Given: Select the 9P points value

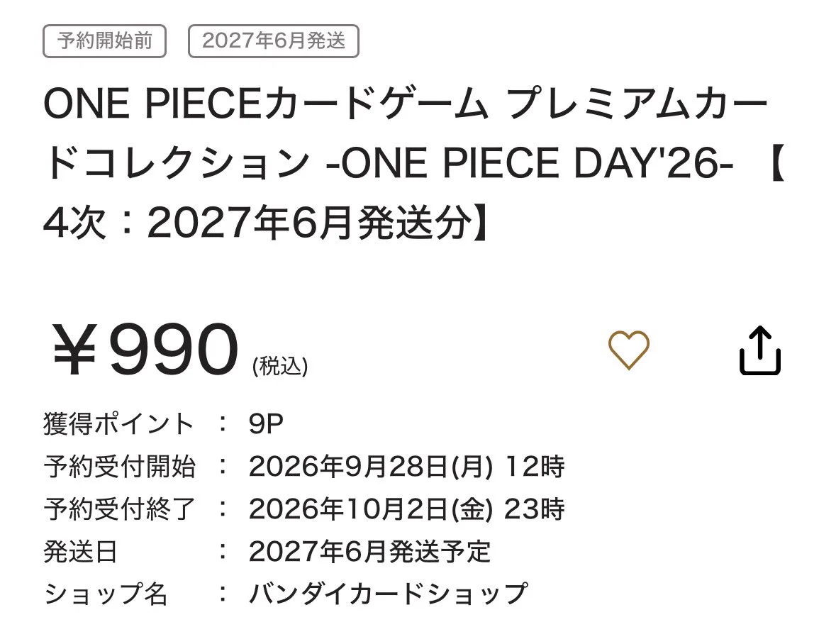Looking at the screenshot, I should [265, 424].
